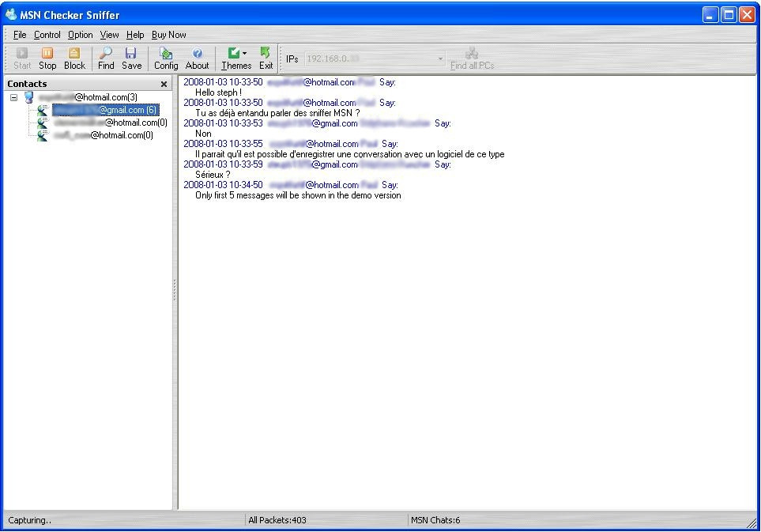This screenshot has width=761, height=532.
Task: Open the Themes dropdown arrow
Action: point(245,54)
